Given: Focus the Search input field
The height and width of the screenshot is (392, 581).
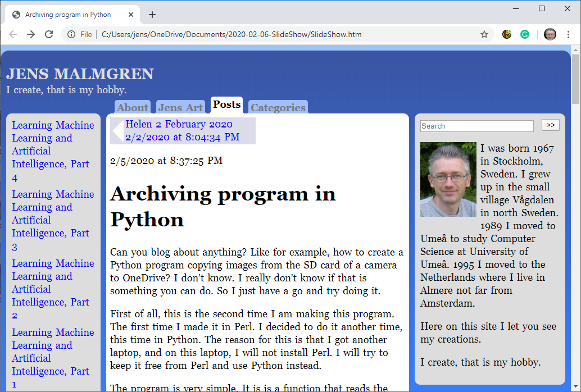Looking at the screenshot, I should pos(477,126).
